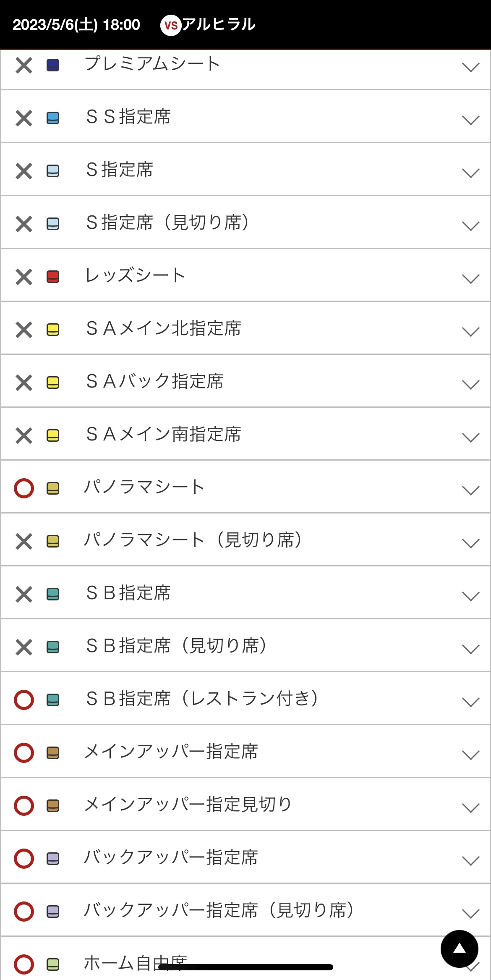Click available circle icon for メインアッパー指定席
Viewport: 491px width, 980px height.
[24, 753]
